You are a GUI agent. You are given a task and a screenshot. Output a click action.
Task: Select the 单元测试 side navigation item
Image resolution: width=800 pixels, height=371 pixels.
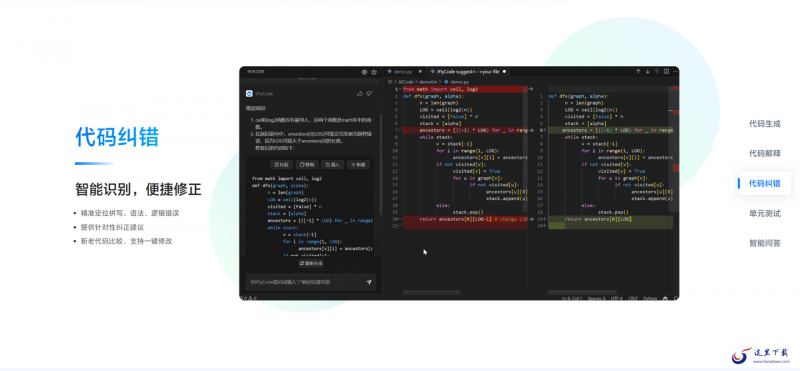coord(764,213)
